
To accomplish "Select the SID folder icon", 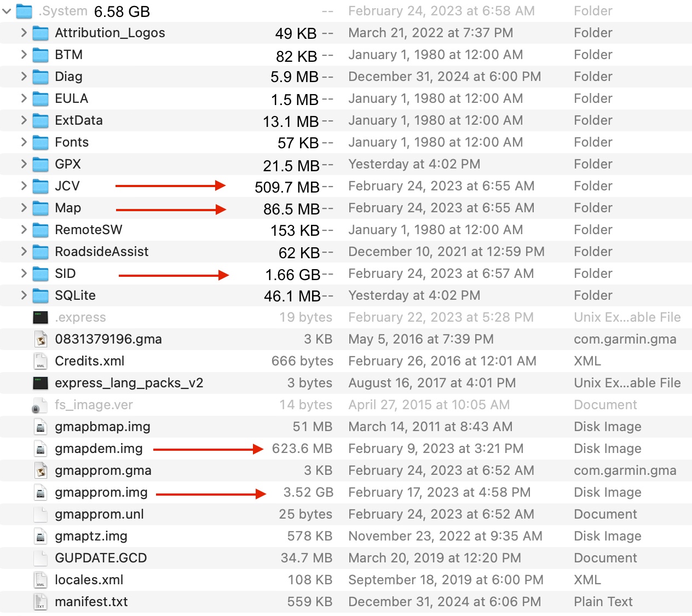I will pos(41,274).
